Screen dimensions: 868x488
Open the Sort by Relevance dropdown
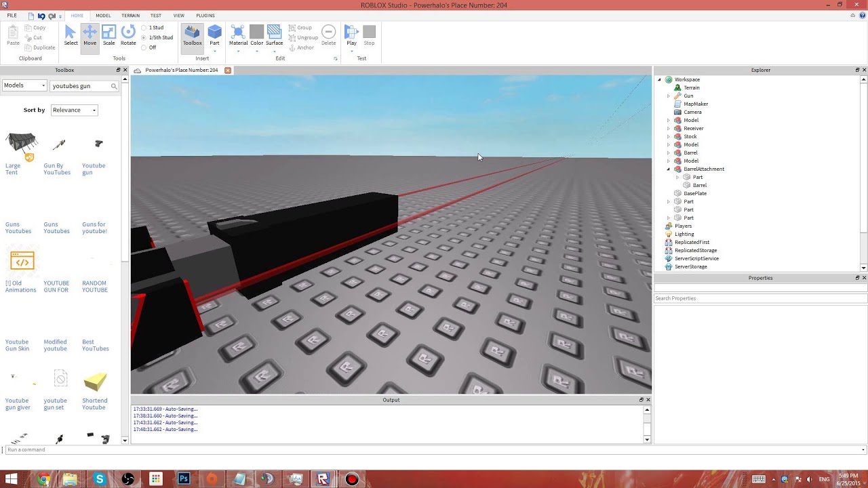pos(75,110)
